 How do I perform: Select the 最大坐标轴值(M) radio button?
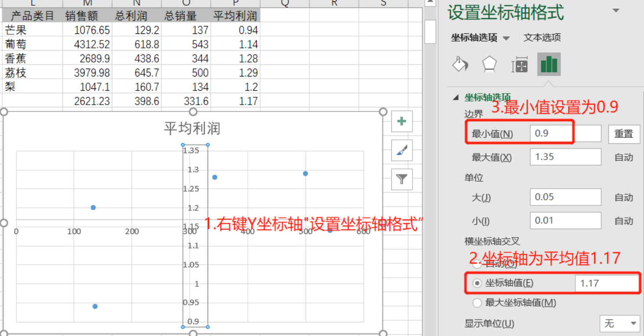tap(477, 303)
